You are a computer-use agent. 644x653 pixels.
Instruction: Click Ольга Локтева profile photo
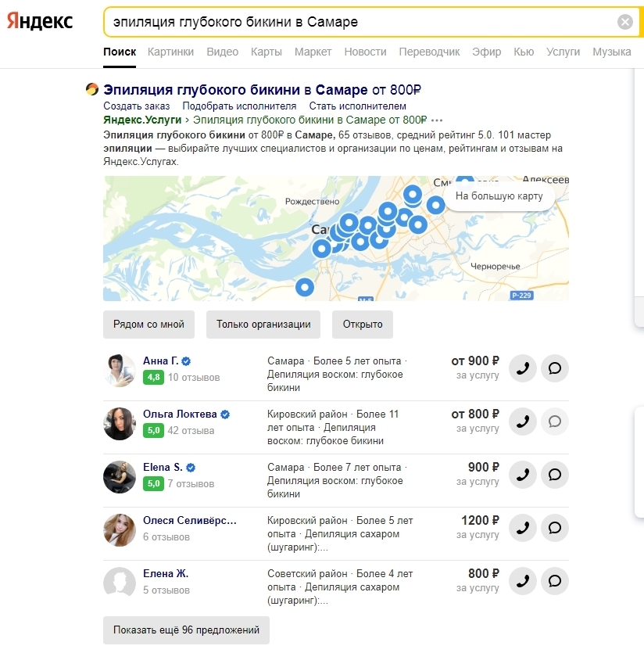(120, 423)
